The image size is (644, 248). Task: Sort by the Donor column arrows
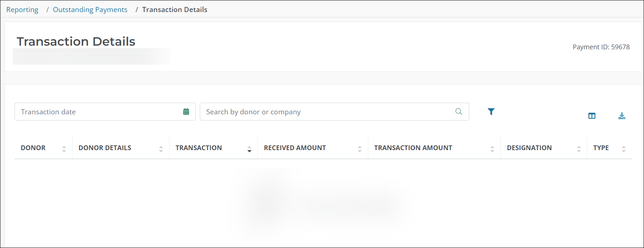click(64, 149)
